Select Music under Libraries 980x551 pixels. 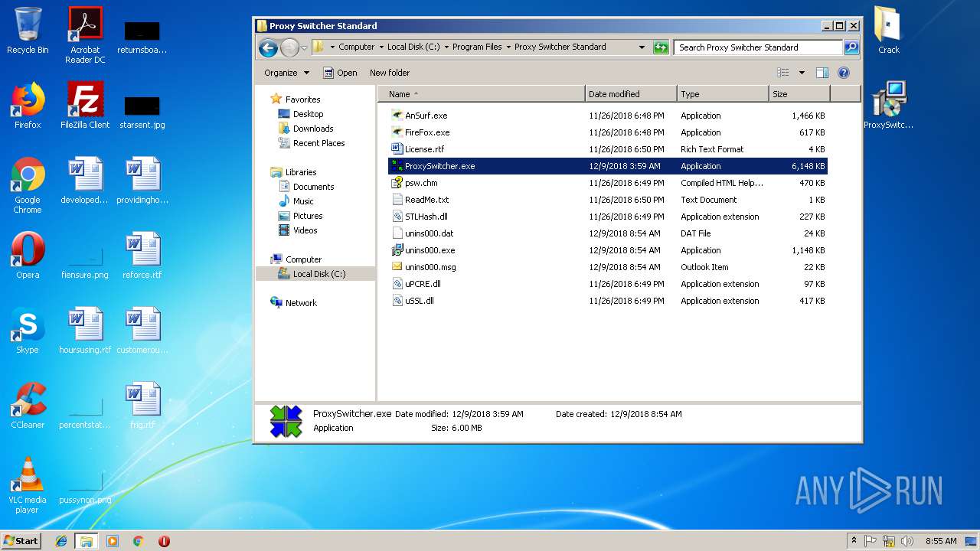pyautogui.click(x=303, y=201)
